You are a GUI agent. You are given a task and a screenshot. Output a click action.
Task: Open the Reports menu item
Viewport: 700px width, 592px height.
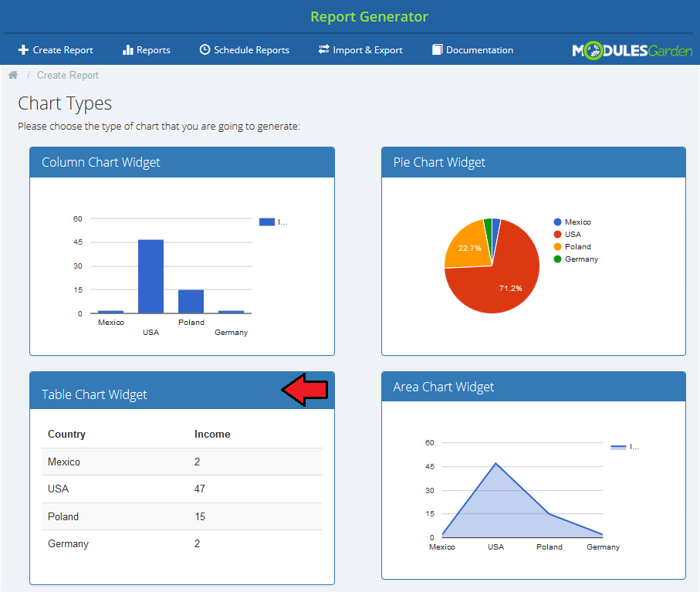pyautogui.click(x=147, y=50)
